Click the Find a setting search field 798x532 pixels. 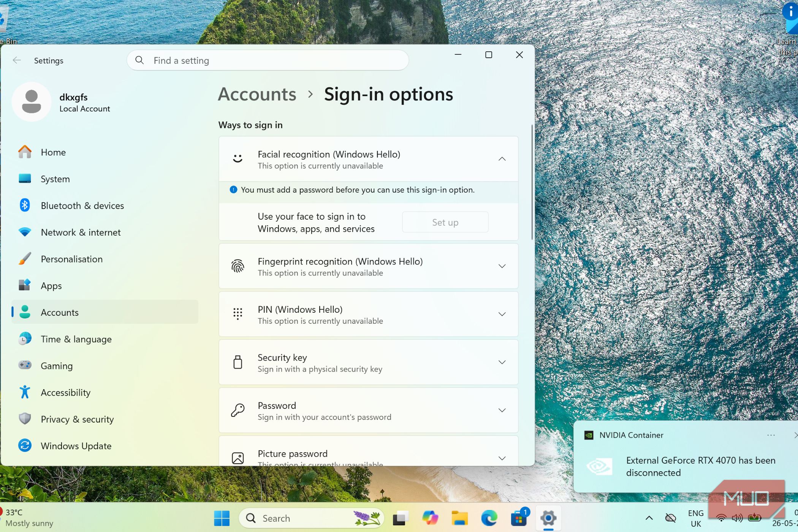[x=268, y=60]
